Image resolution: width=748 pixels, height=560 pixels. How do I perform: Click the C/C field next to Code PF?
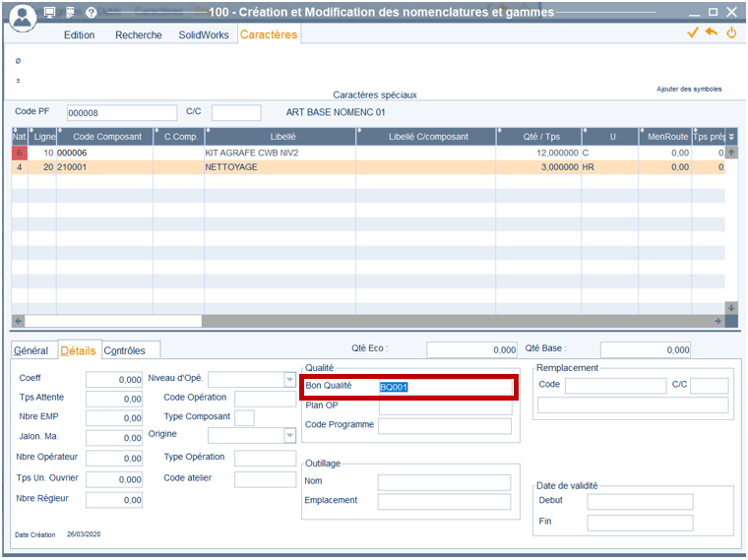coord(236,113)
